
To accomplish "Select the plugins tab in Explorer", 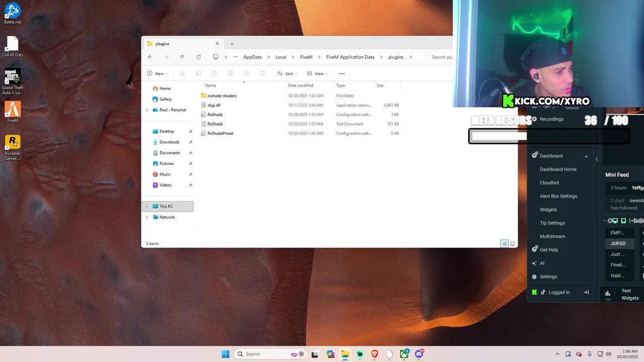I will pos(184,44).
